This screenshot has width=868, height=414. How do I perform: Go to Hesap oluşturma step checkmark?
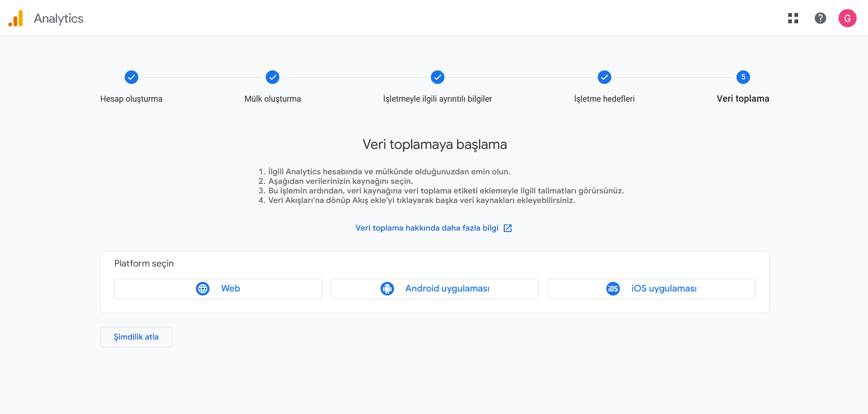click(132, 77)
